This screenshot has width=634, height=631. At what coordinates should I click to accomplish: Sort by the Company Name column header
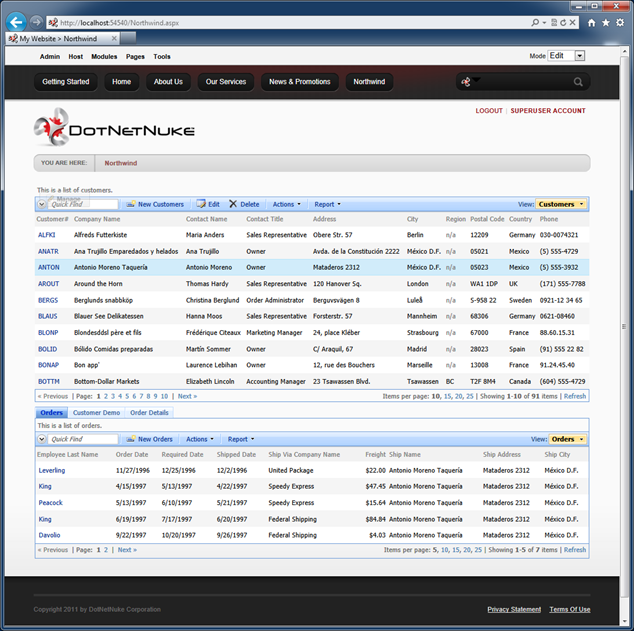(x=97, y=219)
